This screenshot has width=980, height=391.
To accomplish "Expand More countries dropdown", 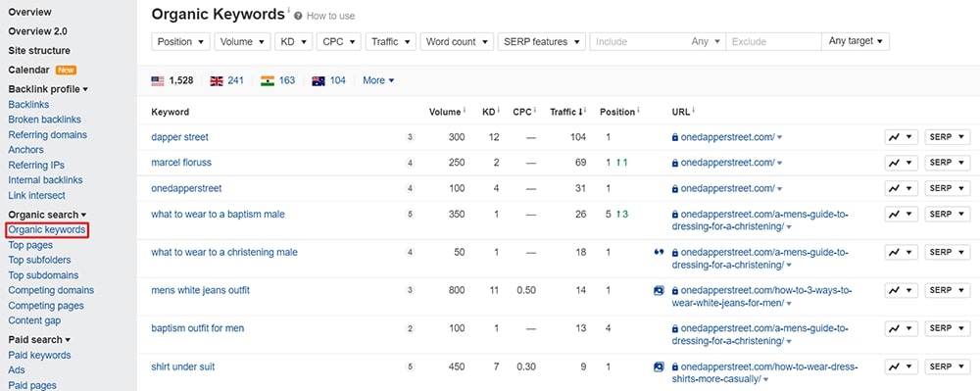I will point(378,80).
